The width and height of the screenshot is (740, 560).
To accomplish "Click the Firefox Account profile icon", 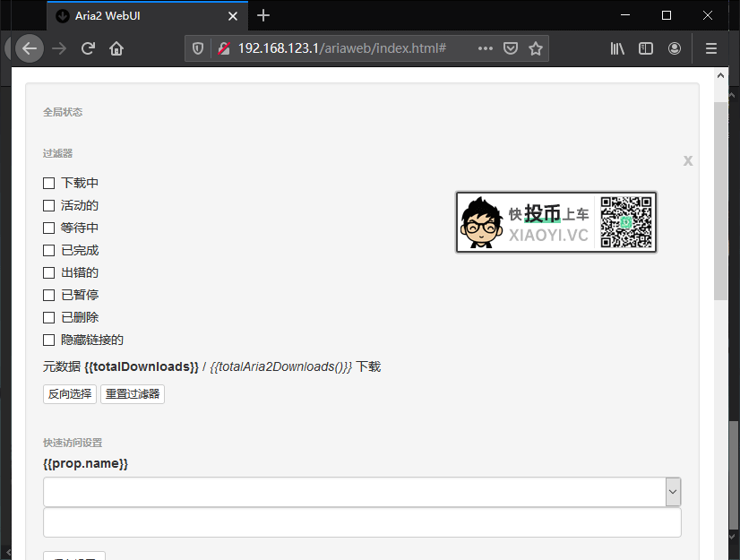I will pos(675,47).
